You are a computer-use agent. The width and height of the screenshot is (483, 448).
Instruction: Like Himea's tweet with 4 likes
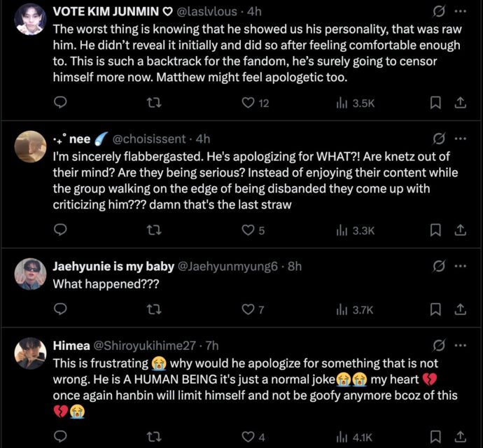[x=248, y=437]
